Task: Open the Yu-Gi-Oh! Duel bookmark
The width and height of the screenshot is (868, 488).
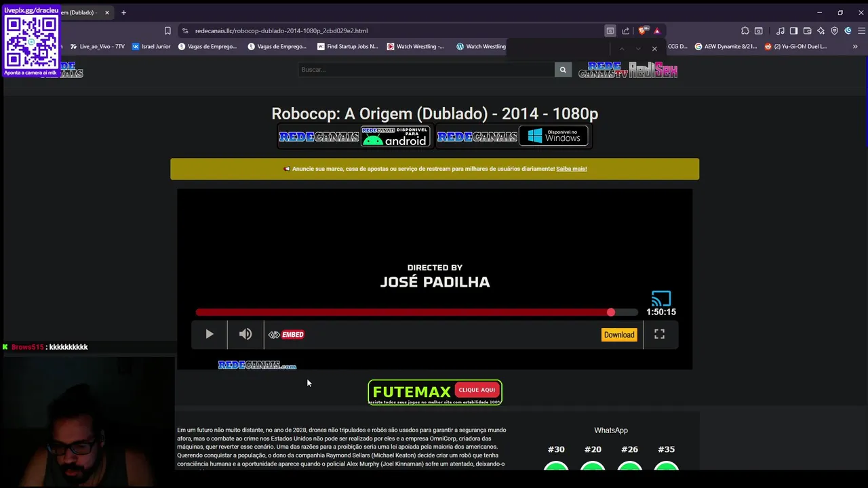Action: click(795, 47)
